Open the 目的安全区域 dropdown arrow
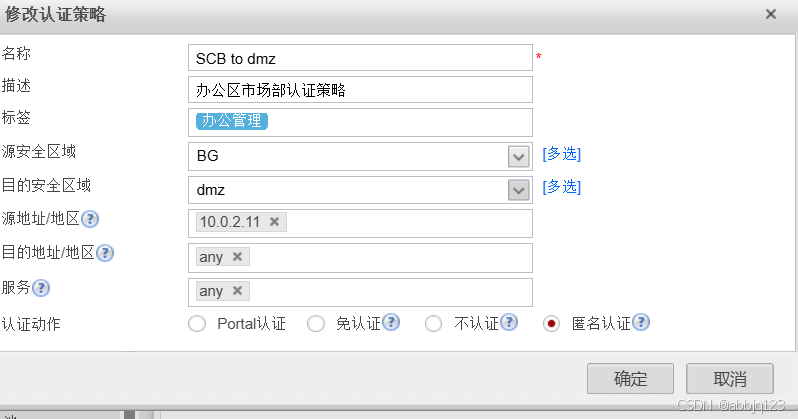Image resolution: width=798 pixels, height=419 pixels. (518, 190)
